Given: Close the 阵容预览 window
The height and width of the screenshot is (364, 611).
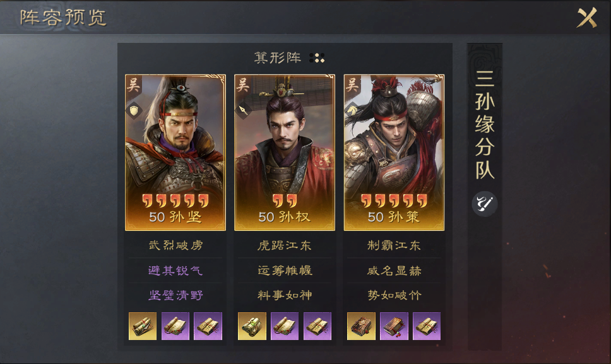Looking at the screenshot, I should pos(587,18).
